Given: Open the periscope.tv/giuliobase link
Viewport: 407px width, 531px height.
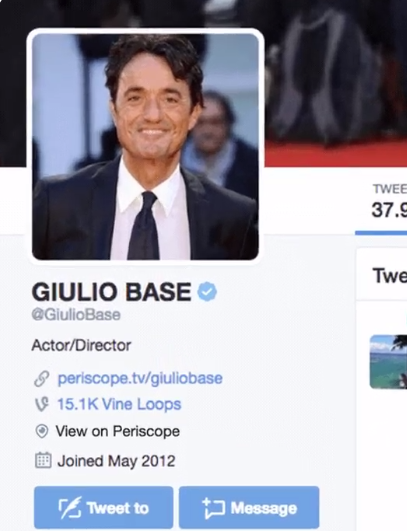Looking at the screenshot, I should [x=140, y=378].
